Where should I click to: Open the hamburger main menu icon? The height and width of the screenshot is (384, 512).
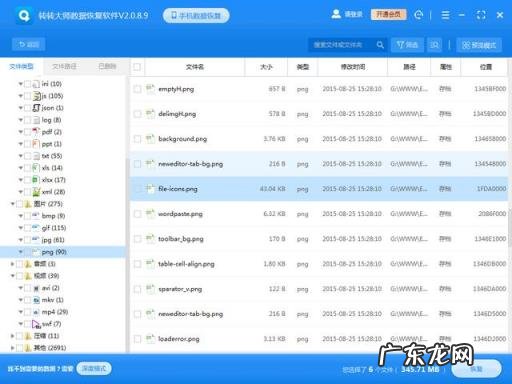pos(445,15)
